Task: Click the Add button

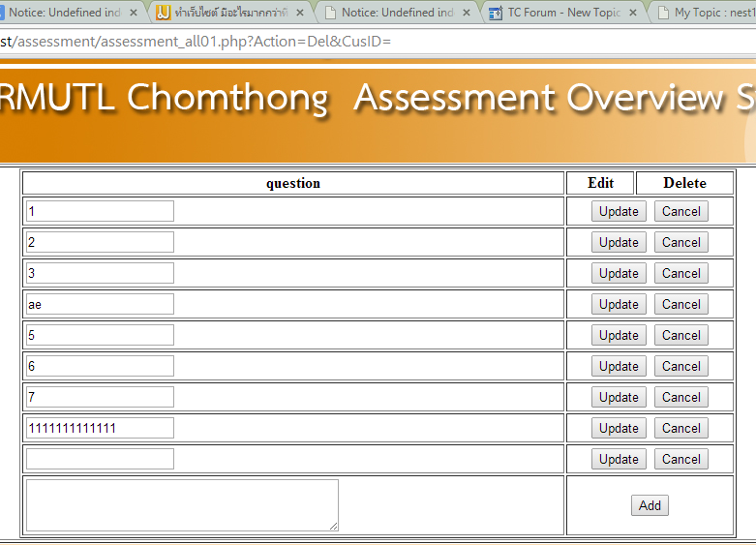Action: pyautogui.click(x=650, y=505)
